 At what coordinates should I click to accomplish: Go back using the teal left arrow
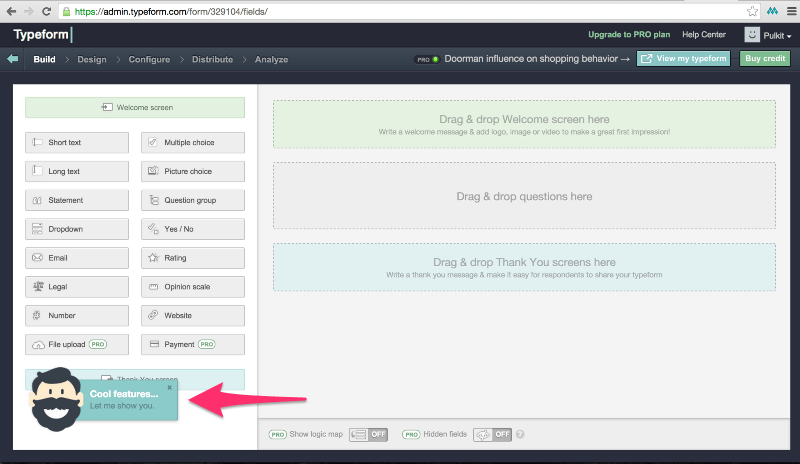[13, 59]
